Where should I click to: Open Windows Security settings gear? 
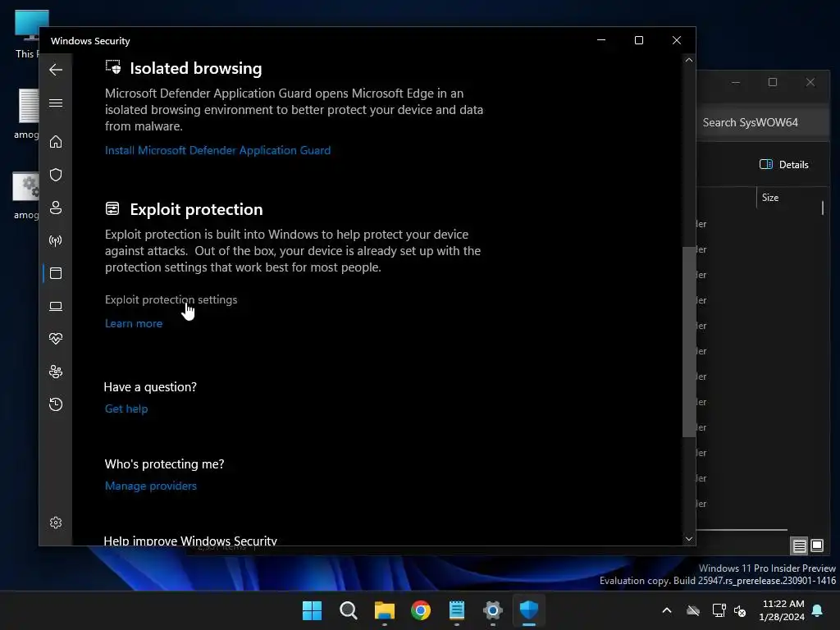[x=56, y=523]
